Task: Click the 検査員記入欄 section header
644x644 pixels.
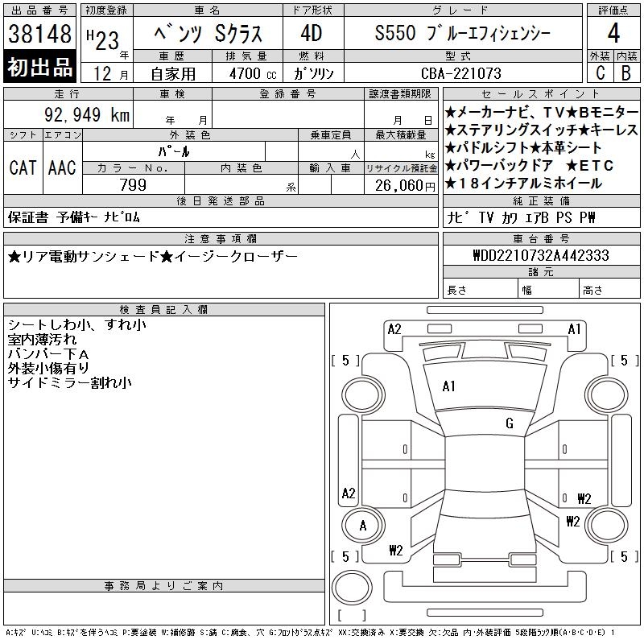Action: click(164, 310)
